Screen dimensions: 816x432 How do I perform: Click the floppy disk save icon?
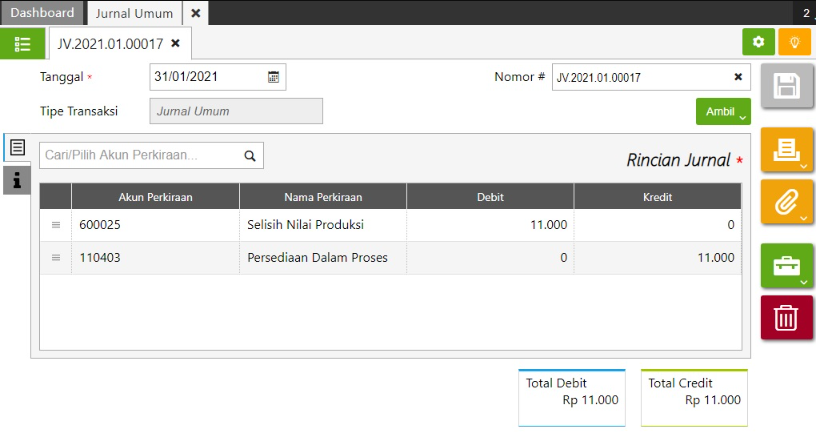pos(786,86)
